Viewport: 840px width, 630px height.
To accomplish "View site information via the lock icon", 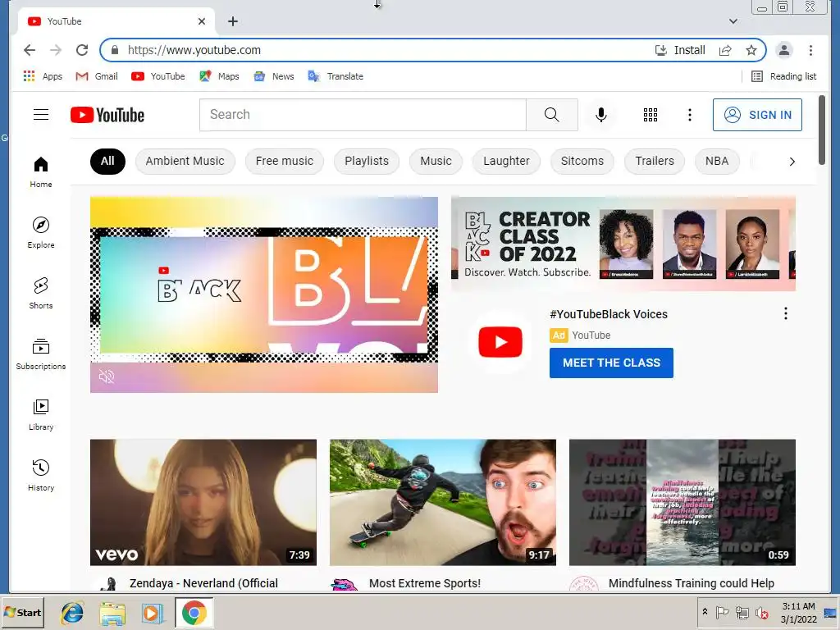I will (114, 50).
